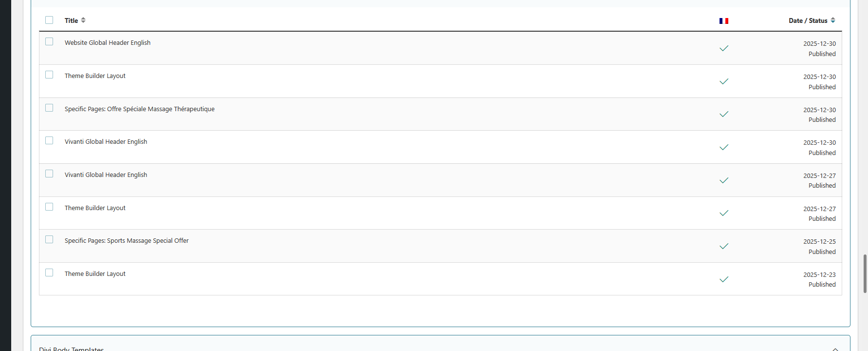Open Specific Pages: Sports Massage Special Offer
868x351 pixels.
click(x=127, y=241)
